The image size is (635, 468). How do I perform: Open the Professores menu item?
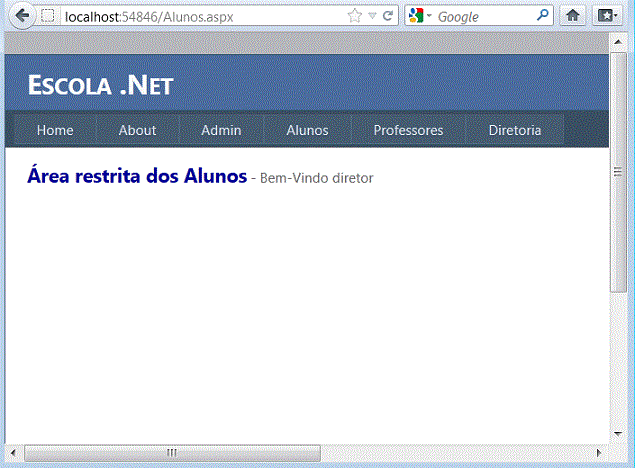tap(408, 130)
